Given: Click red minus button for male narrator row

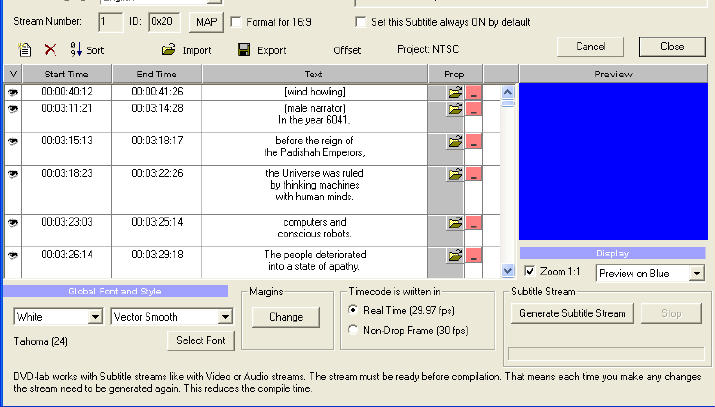Looking at the screenshot, I should [474, 109].
